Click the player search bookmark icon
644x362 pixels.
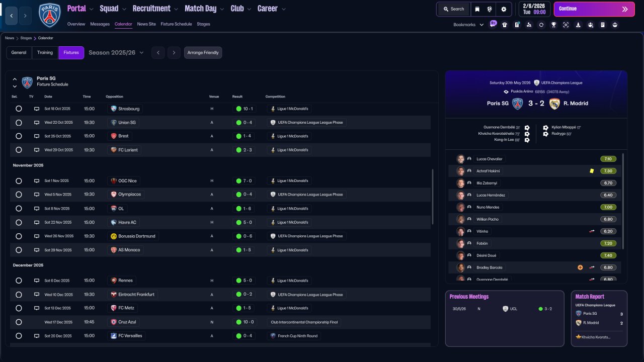pyautogui.click(x=529, y=25)
